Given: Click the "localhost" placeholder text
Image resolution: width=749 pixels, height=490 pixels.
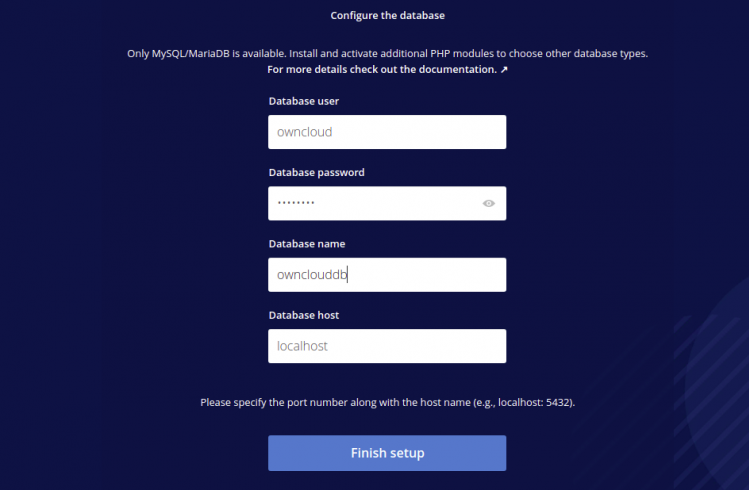Looking at the screenshot, I should (x=302, y=346).
